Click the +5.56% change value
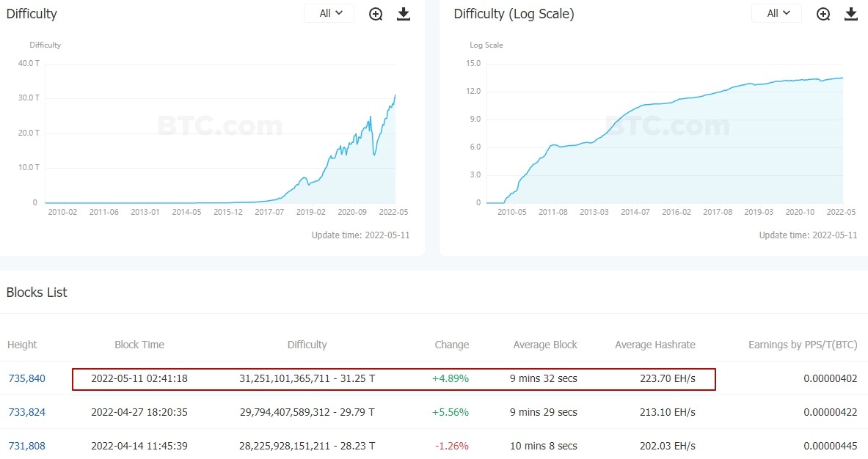868x459 pixels. pyautogui.click(x=451, y=412)
